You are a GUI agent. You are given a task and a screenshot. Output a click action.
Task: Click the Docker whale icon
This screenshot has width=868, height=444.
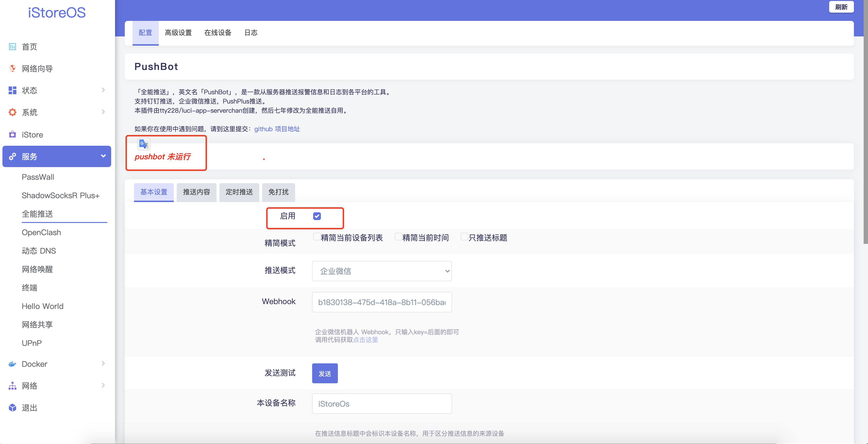point(12,364)
